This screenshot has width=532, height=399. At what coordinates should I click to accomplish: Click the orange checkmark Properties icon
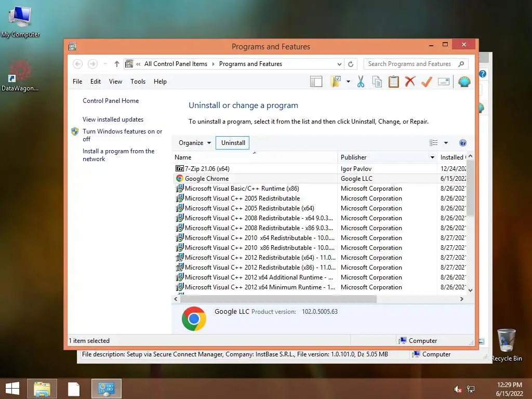427,82
